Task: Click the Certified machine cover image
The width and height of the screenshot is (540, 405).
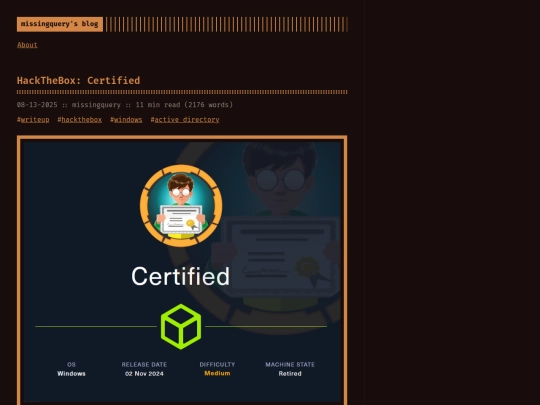Action: pos(182,270)
